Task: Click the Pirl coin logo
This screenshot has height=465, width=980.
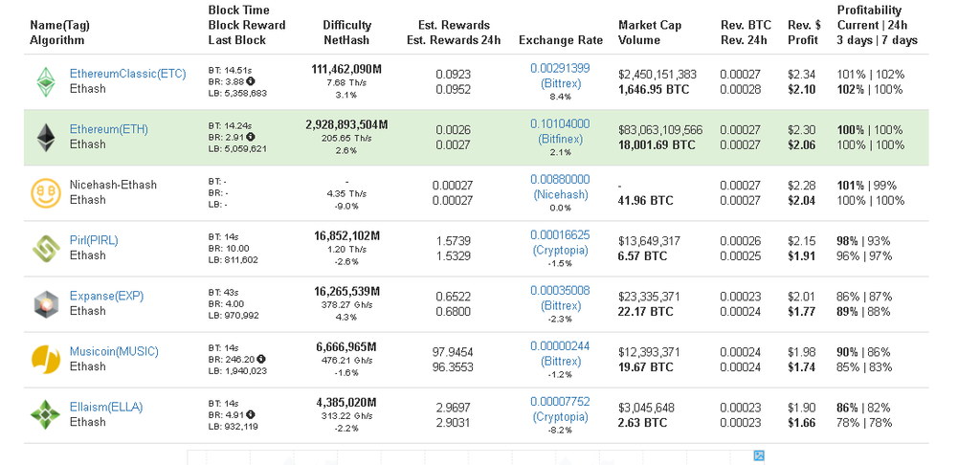Action: coord(46,249)
